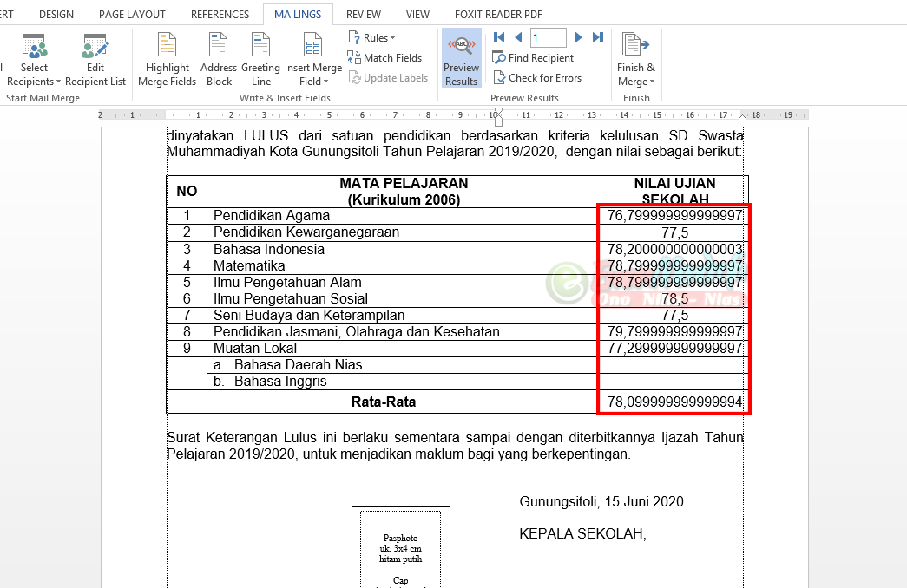Click 'Pendidikan Kewarganegaraan' cell
Screen dimensions: 907x588
click(x=404, y=232)
